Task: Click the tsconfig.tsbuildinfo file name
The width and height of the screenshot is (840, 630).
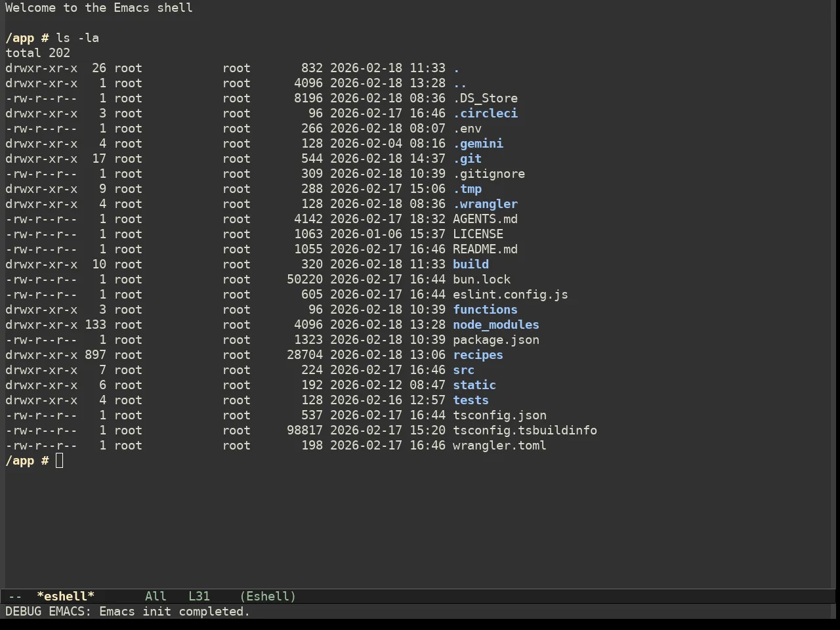Action: tap(525, 430)
